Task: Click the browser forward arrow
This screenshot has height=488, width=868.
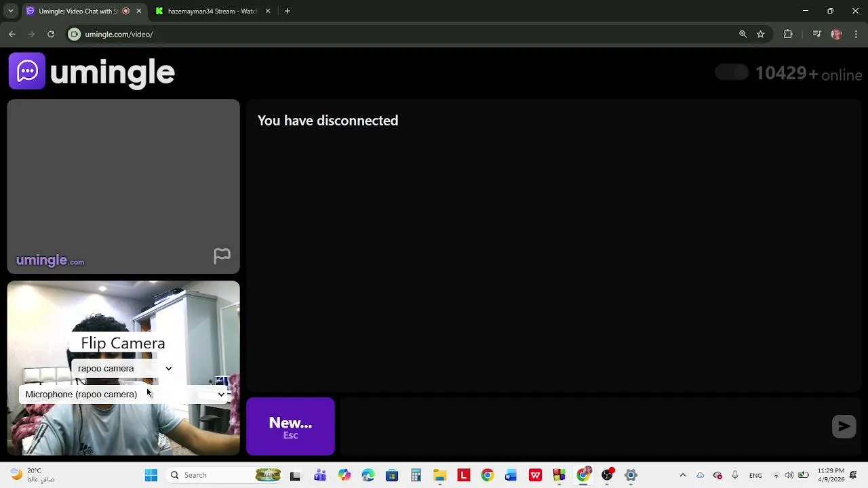Action: coord(31,34)
